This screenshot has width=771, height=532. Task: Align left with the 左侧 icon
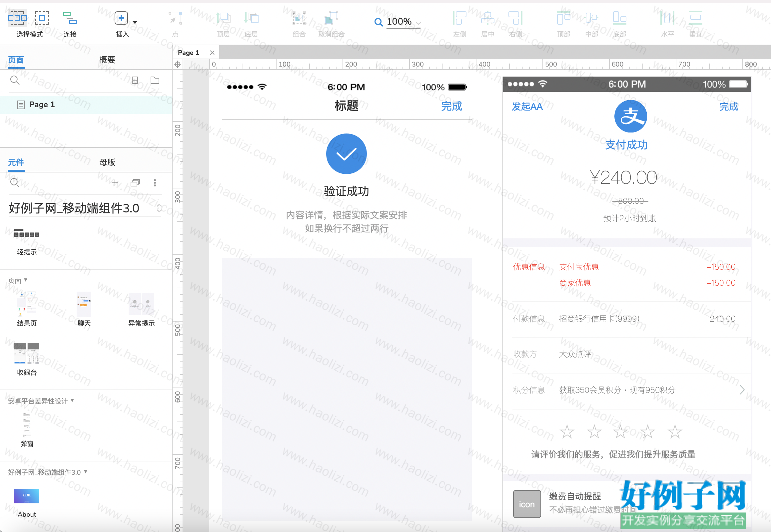pyautogui.click(x=459, y=18)
